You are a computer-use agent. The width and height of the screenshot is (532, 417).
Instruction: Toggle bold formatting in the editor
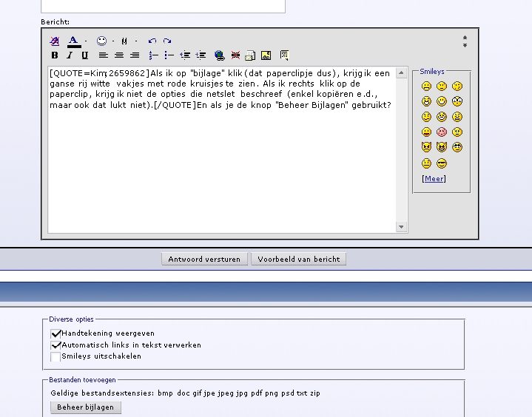click(x=55, y=55)
